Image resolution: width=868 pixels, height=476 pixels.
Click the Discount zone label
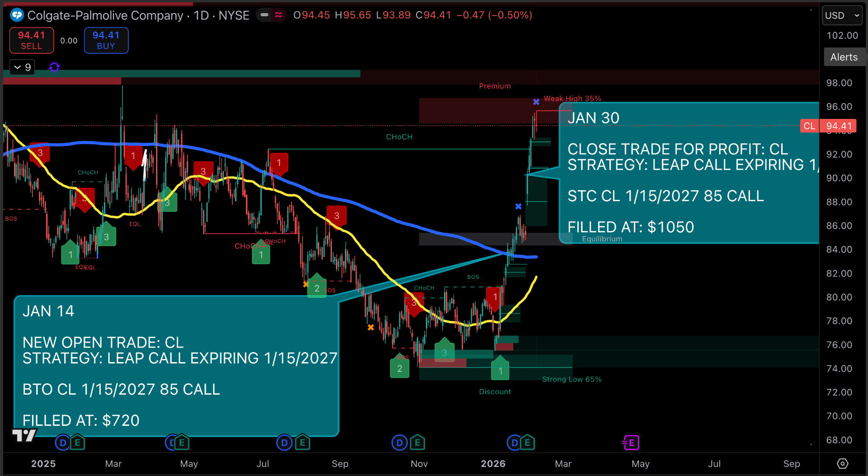pos(495,391)
